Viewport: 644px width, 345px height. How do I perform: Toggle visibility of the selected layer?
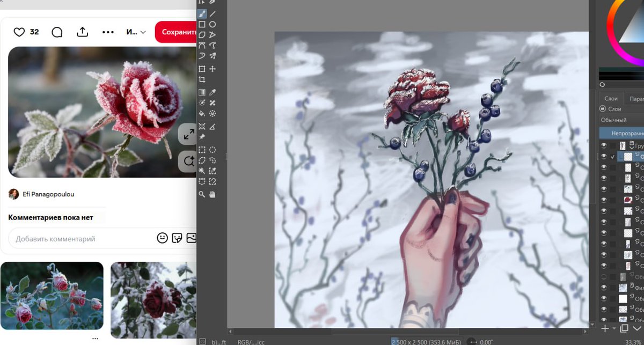(x=604, y=156)
